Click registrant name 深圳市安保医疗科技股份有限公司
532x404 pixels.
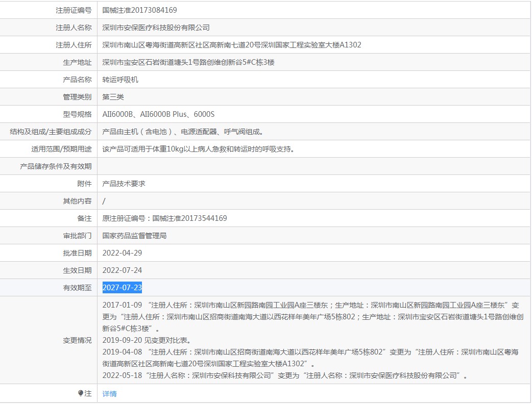(156, 28)
